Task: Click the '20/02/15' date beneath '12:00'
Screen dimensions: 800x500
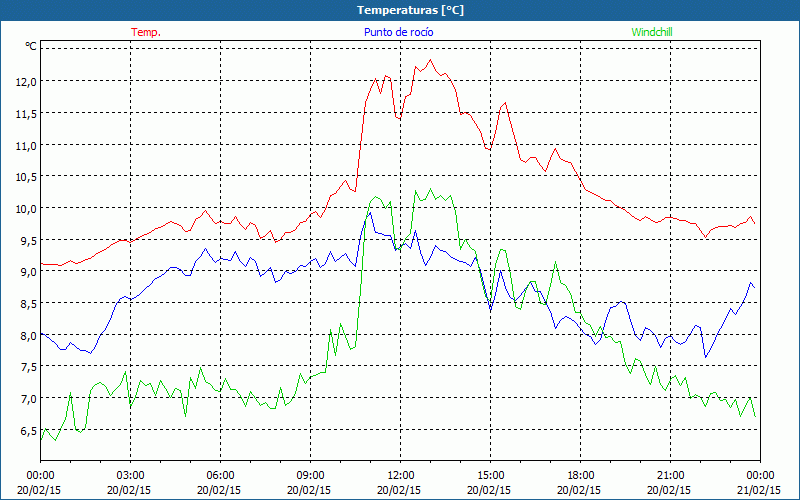Action: (399, 490)
